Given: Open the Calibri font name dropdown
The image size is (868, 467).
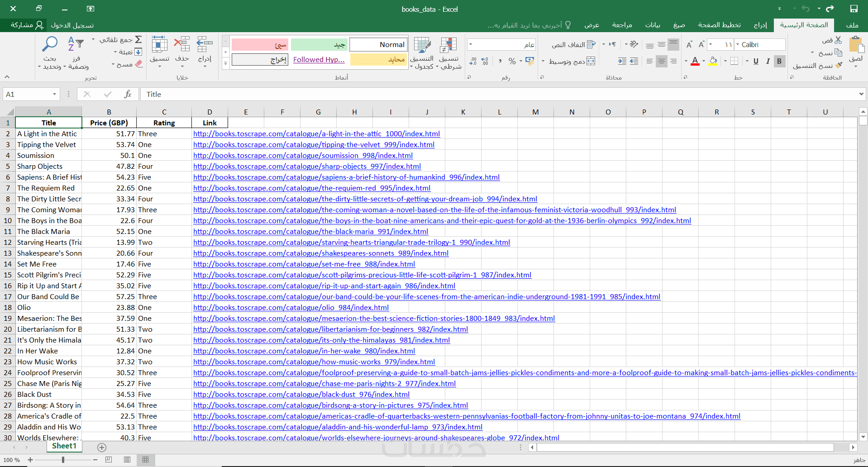Looking at the screenshot, I should [738, 44].
